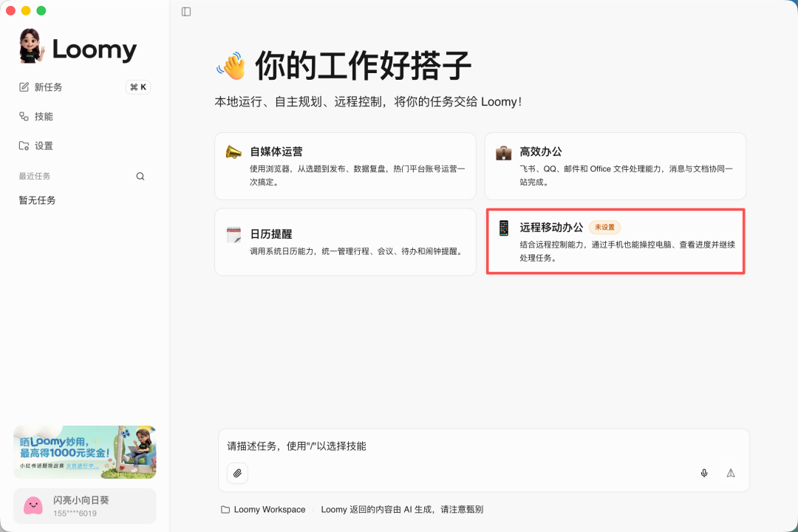The image size is (798, 532).
Task: Focus the task description input field
Action: (x=483, y=446)
